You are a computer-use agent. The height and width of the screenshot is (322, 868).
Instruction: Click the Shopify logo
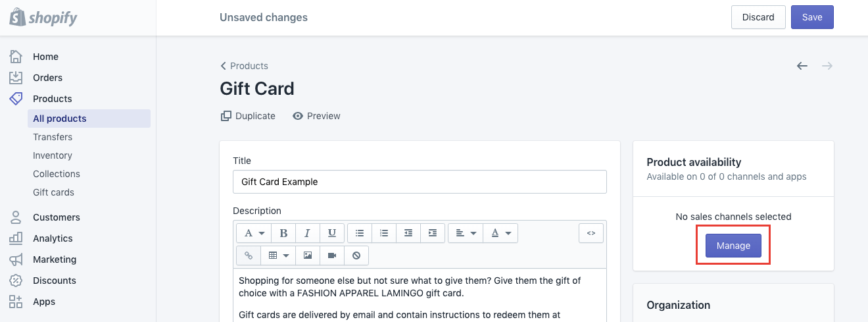coord(43,17)
